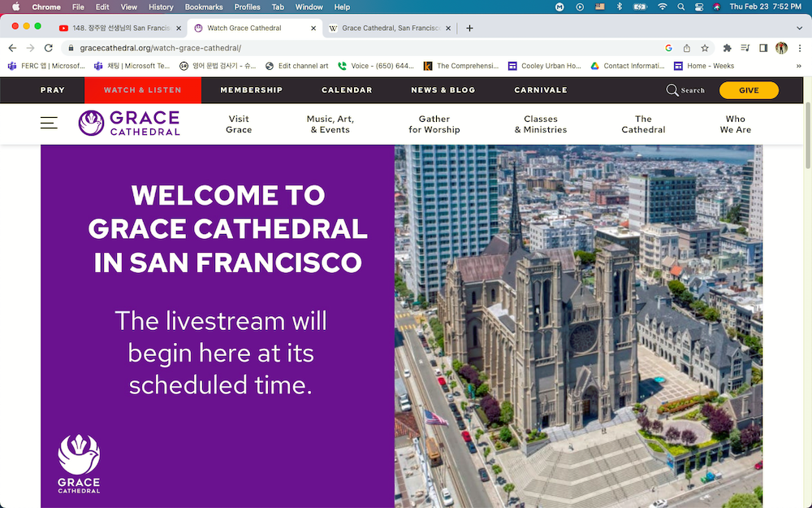Open a new tab with the plus button
The width and height of the screenshot is (812, 508).
pos(469,28)
